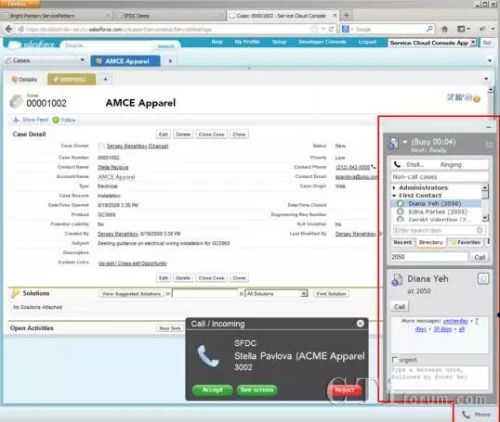
Task: Click Diana Yeh contact avatar icon
Action: point(397,280)
